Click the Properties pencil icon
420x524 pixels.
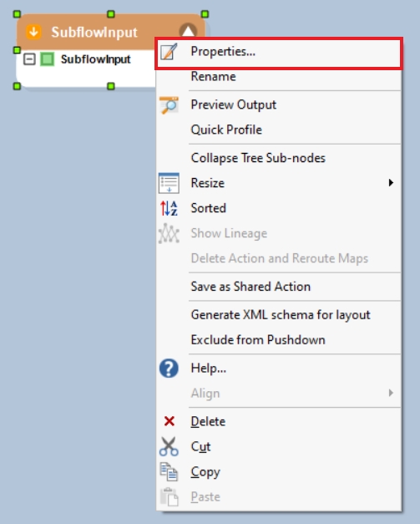click(x=169, y=52)
